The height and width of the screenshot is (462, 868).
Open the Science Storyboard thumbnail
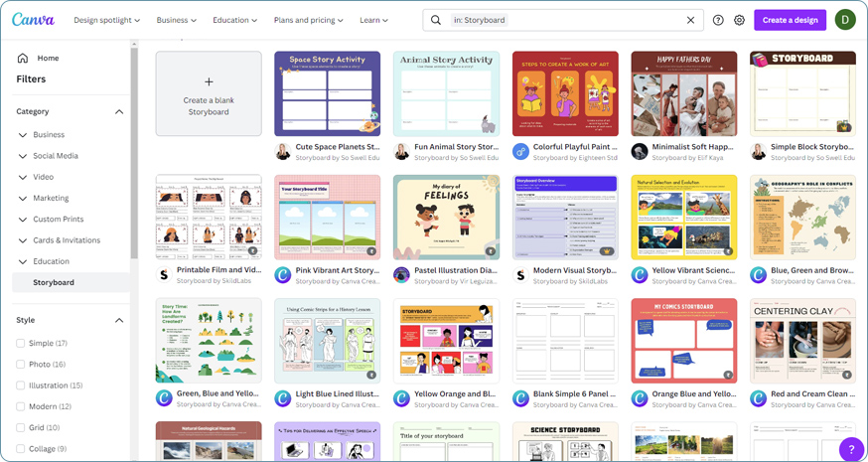pos(565,441)
